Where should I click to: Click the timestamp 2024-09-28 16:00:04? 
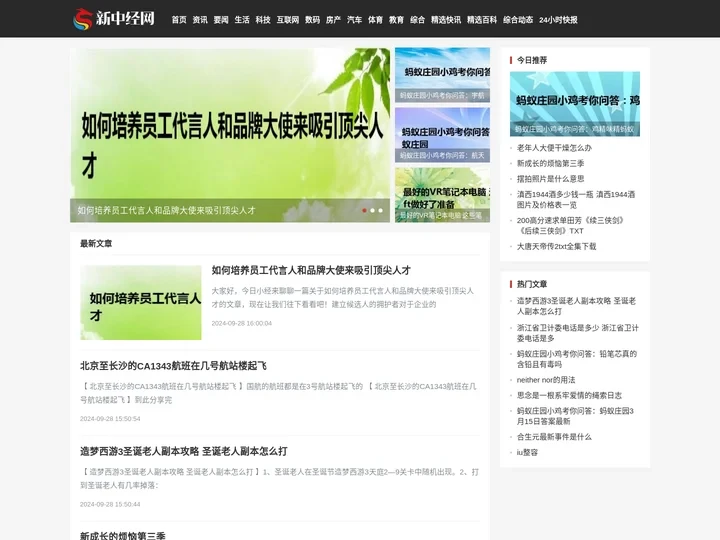click(242, 323)
